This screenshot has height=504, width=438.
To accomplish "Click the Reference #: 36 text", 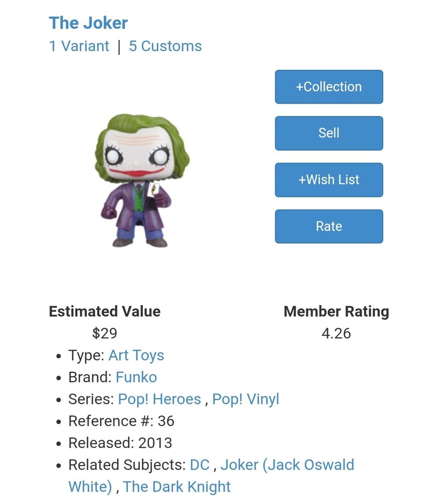I will click(x=121, y=421).
